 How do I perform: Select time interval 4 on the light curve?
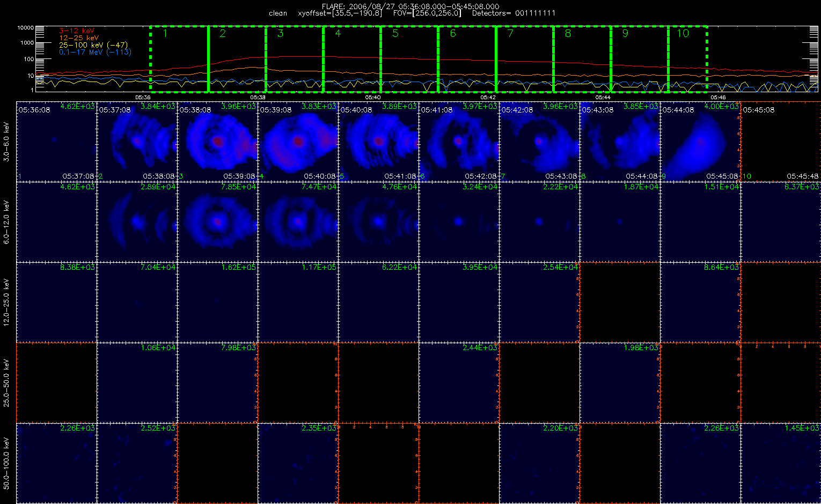pos(351,59)
